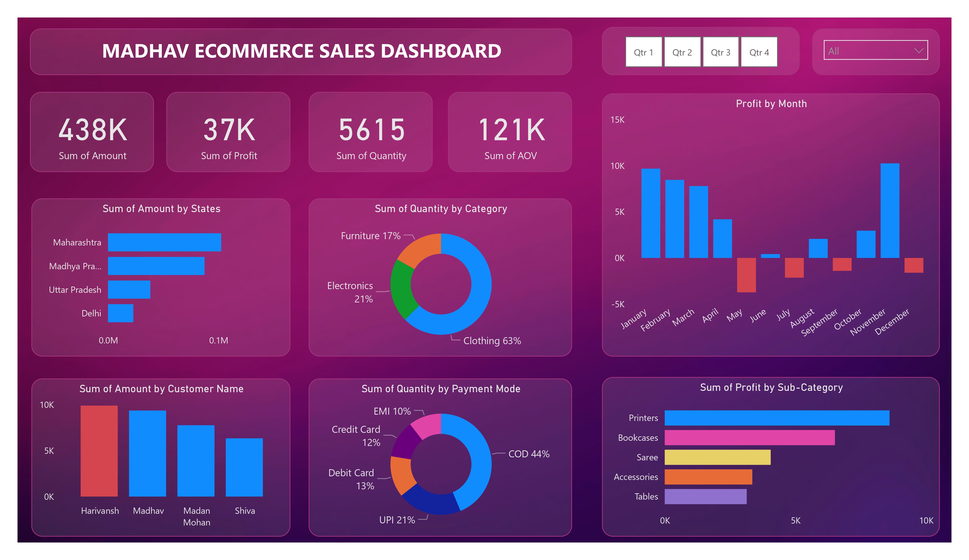Select the yellow Saree bar
This screenshot has width=969, height=560.
coord(718,457)
